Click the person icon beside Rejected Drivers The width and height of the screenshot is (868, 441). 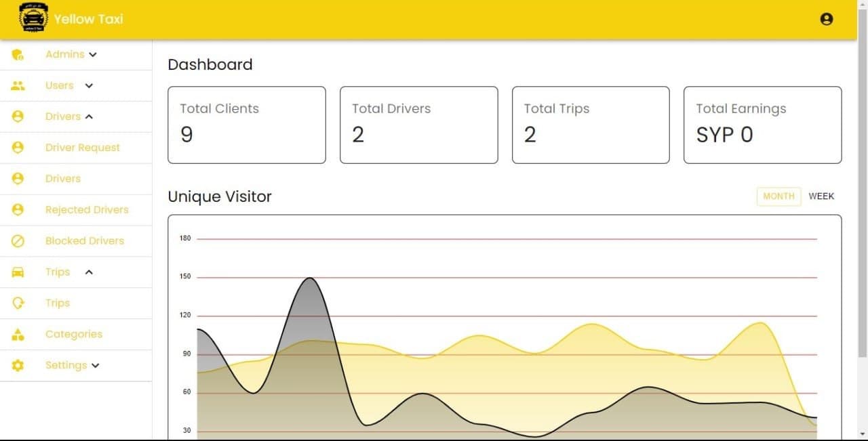click(x=18, y=210)
